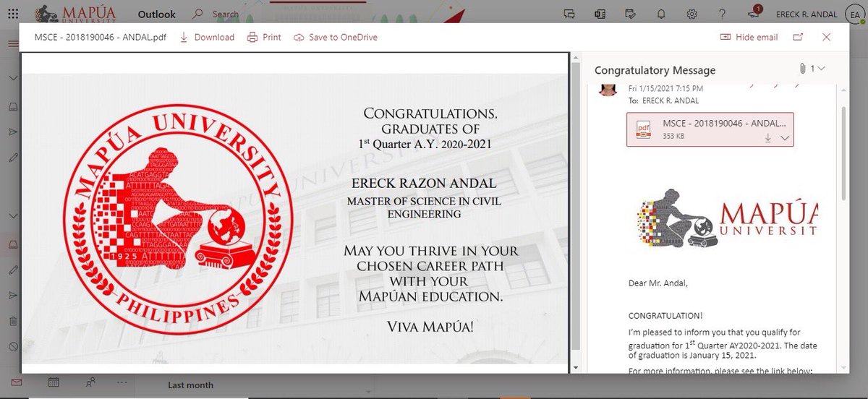Open the Junk Email blocked icon
The width and height of the screenshot is (868, 399).
[13, 346]
